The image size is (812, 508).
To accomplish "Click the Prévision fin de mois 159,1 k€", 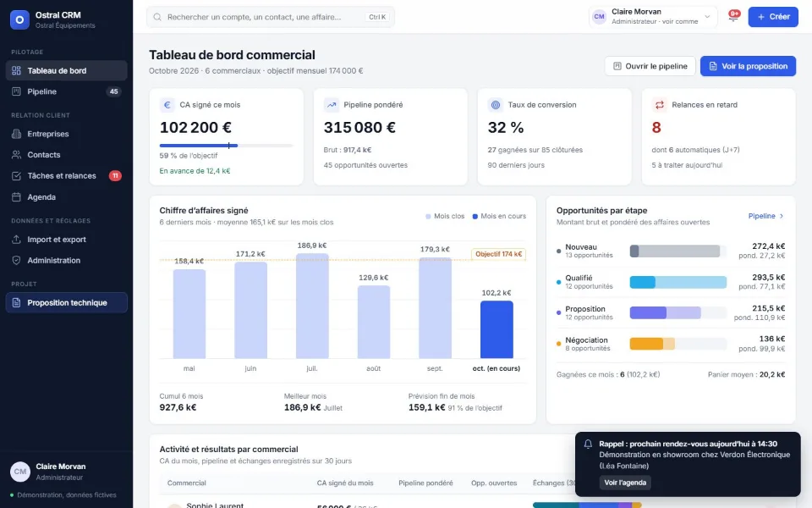I will pos(426,407).
